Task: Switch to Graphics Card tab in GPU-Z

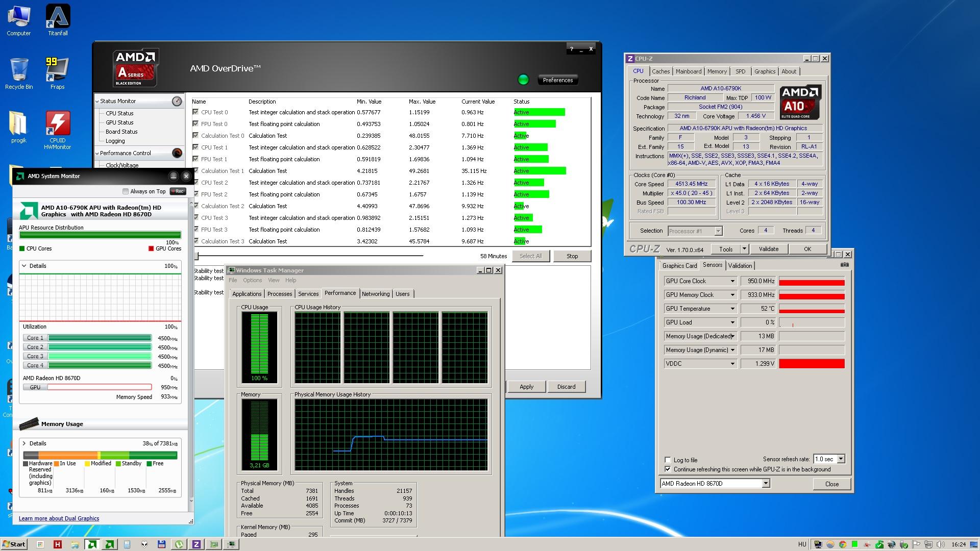Action: [679, 266]
